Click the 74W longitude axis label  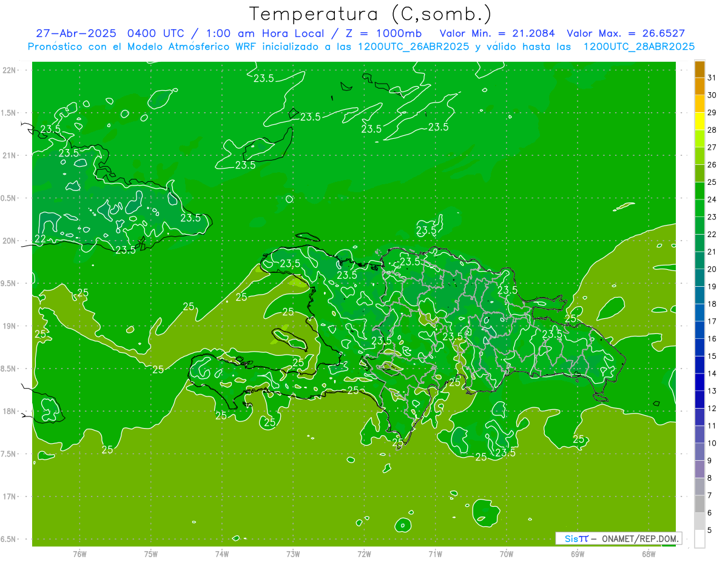(x=222, y=554)
